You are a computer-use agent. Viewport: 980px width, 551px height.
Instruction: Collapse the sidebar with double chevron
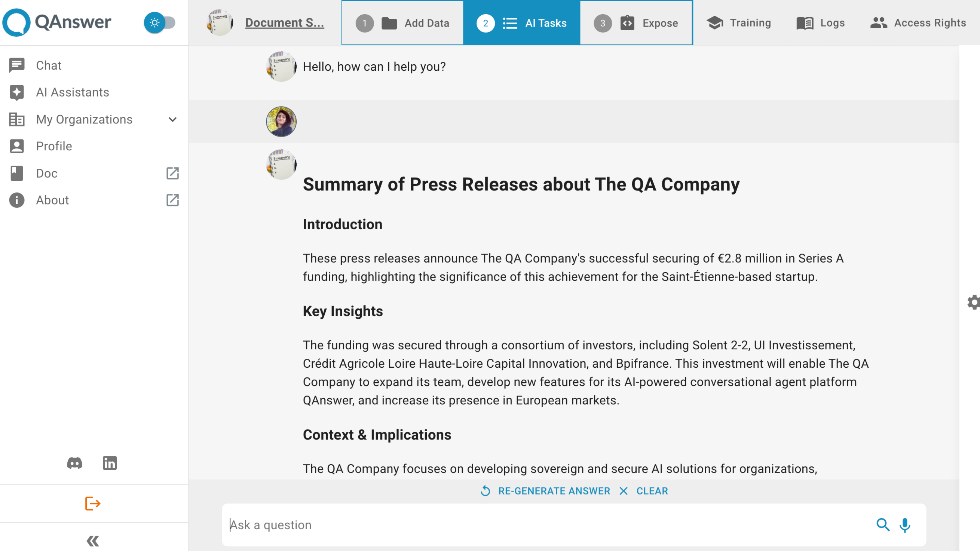[x=93, y=540]
